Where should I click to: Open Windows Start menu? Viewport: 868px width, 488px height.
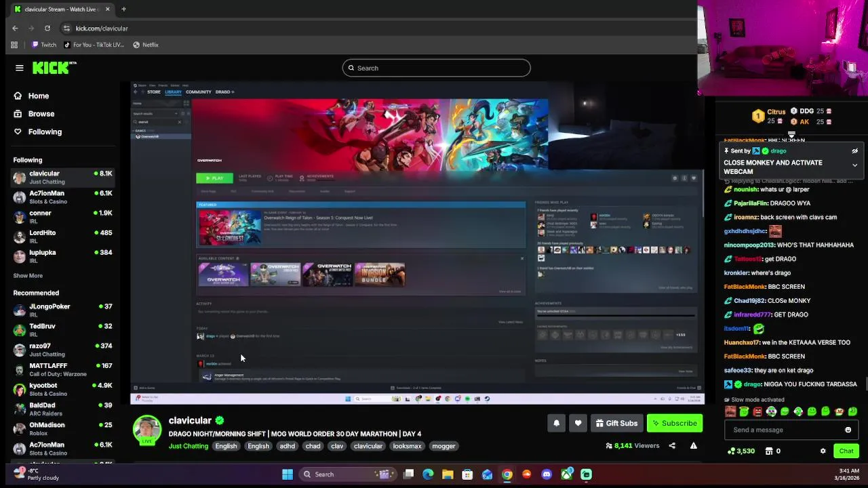[288, 474]
